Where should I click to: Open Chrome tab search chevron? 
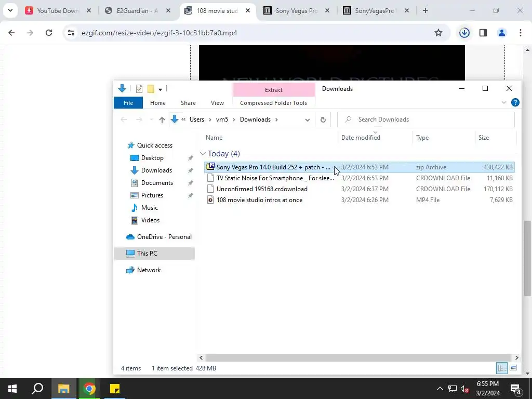10,10
